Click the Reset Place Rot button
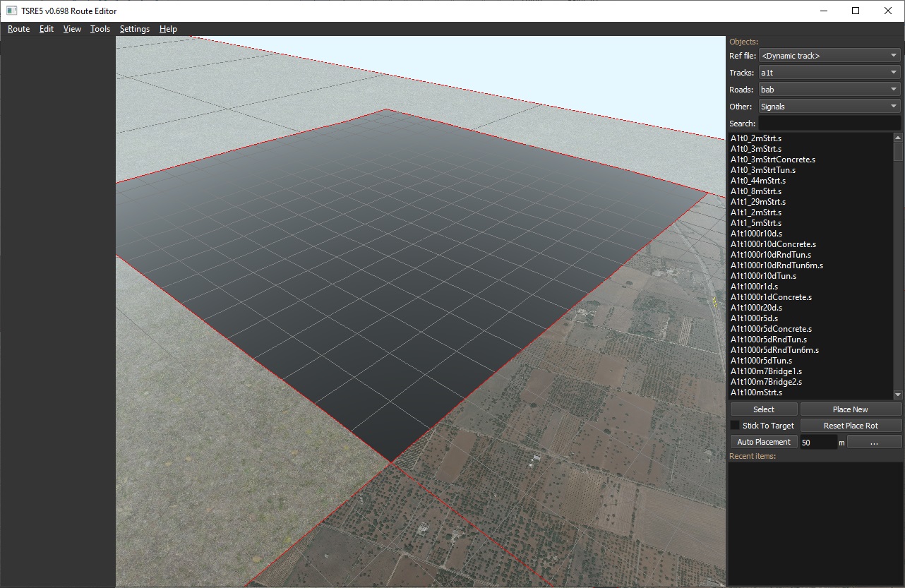905x588 pixels. pos(851,426)
